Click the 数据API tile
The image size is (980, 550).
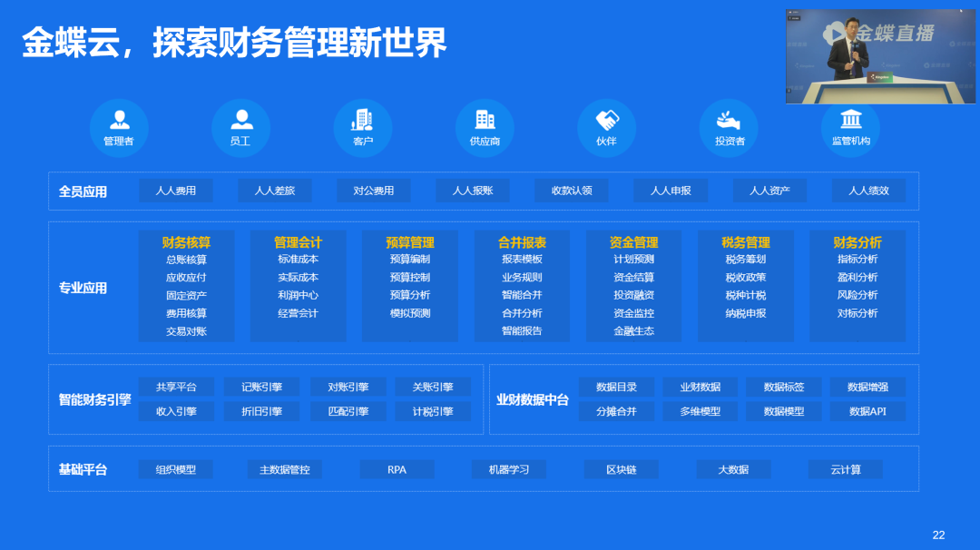click(x=867, y=411)
